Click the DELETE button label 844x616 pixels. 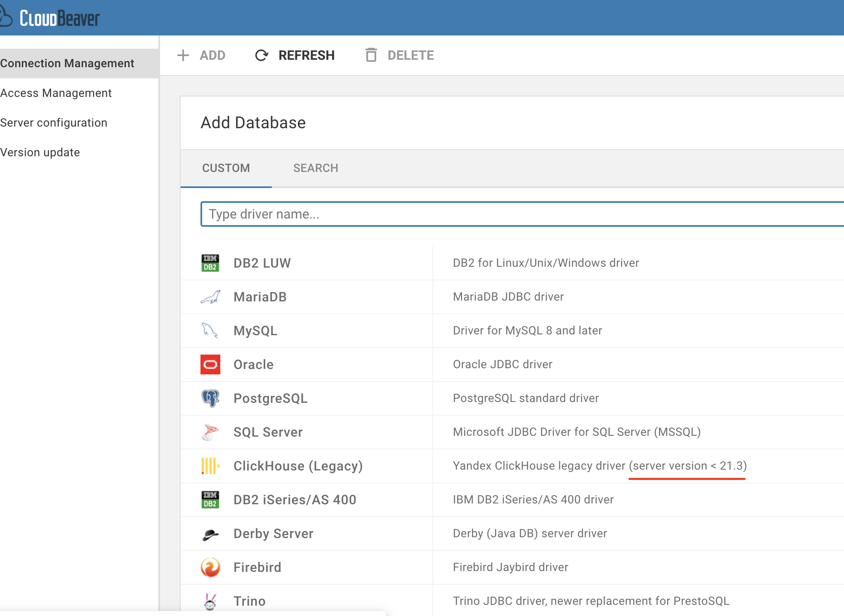click(x=411, y=55)
